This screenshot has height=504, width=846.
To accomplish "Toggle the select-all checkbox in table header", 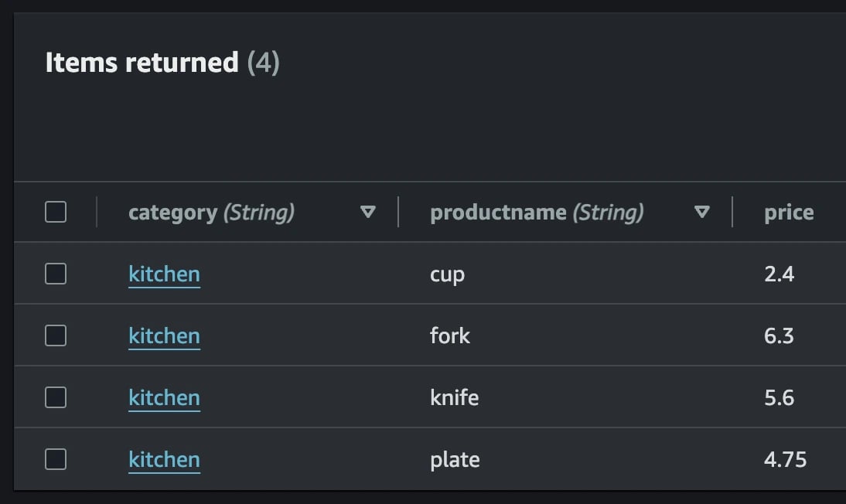I will pos(56,212).
